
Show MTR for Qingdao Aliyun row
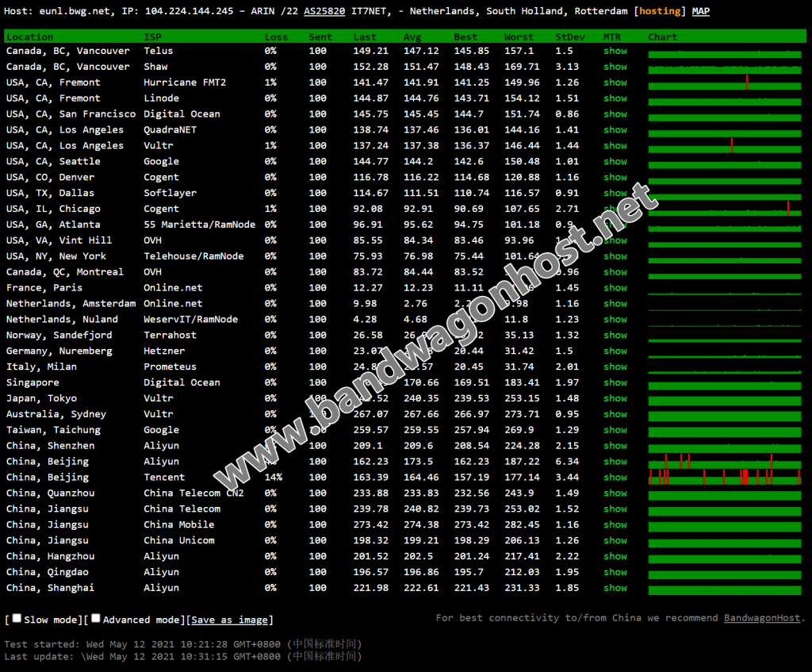(x=615, y=572)
